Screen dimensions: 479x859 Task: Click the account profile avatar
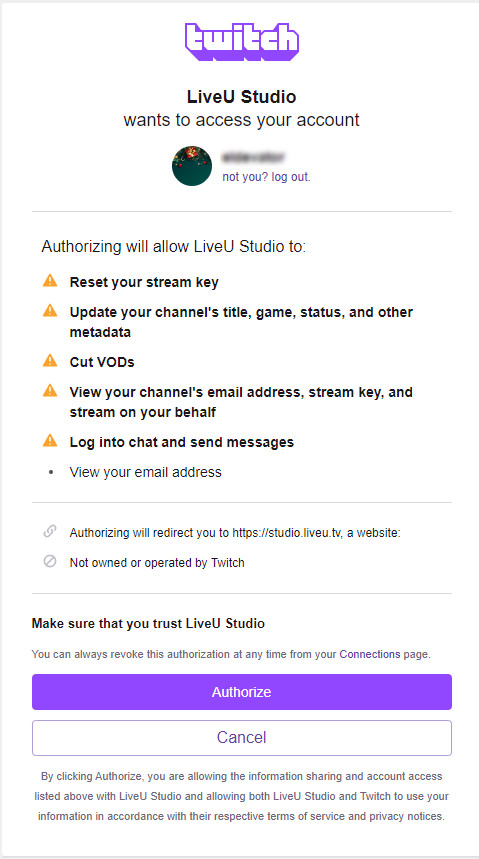[x=192, y=166]
